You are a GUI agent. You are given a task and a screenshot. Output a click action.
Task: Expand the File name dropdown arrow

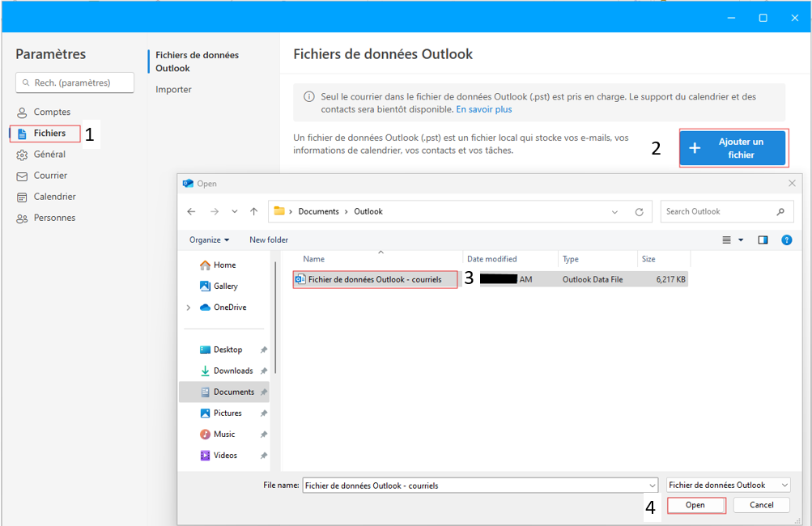pos(653,486)
